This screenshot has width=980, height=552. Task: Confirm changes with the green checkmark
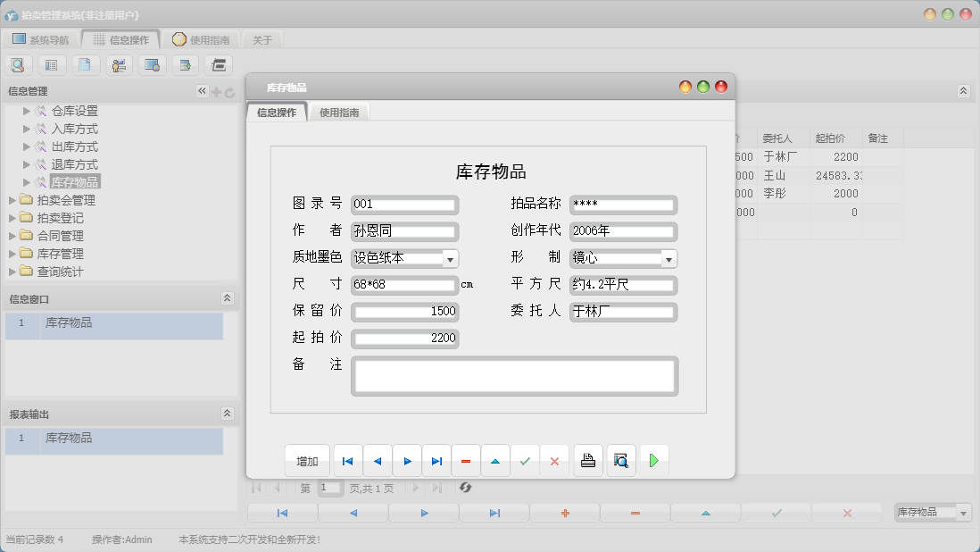click(x=525, y=461)
